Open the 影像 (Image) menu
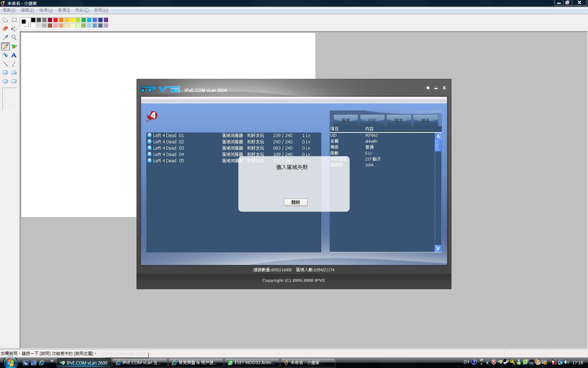Screen dimensions: 588x368 (64, 10)
